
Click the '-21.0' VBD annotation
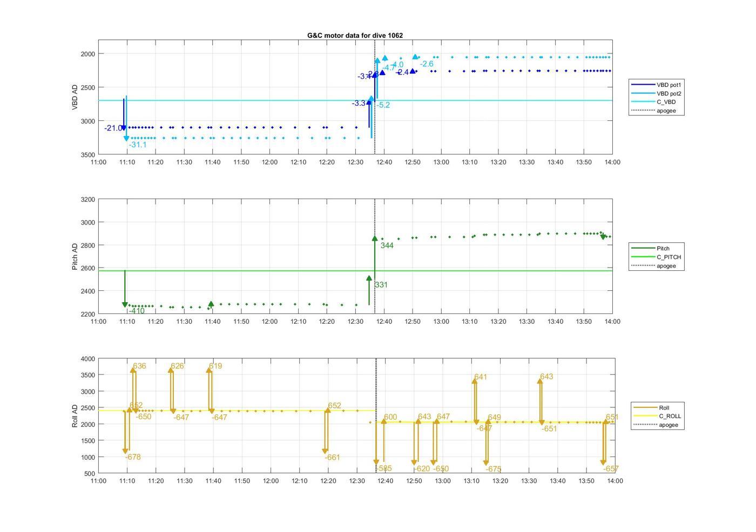[113, 128]
